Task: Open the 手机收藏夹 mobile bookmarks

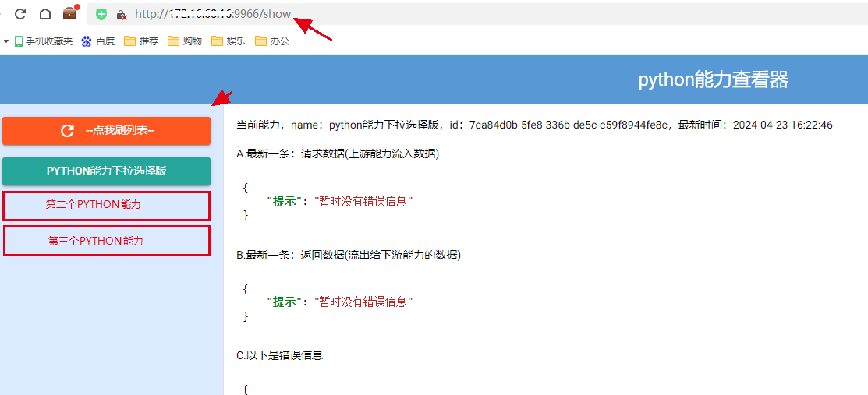Action: click(x=43, y=41)
